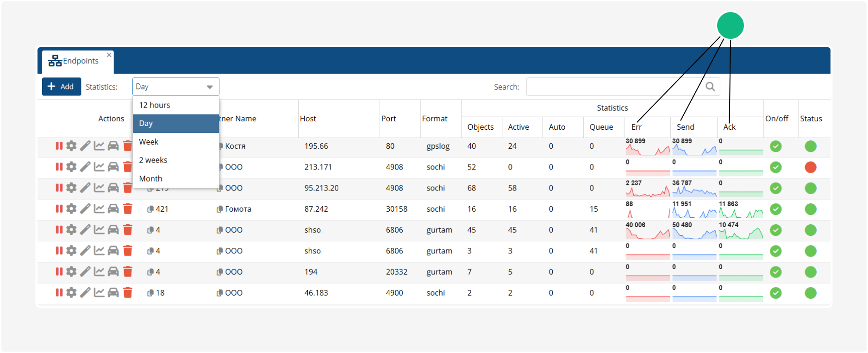
Task: Click car icon in the 46.183 row
Action: [113, 292]
